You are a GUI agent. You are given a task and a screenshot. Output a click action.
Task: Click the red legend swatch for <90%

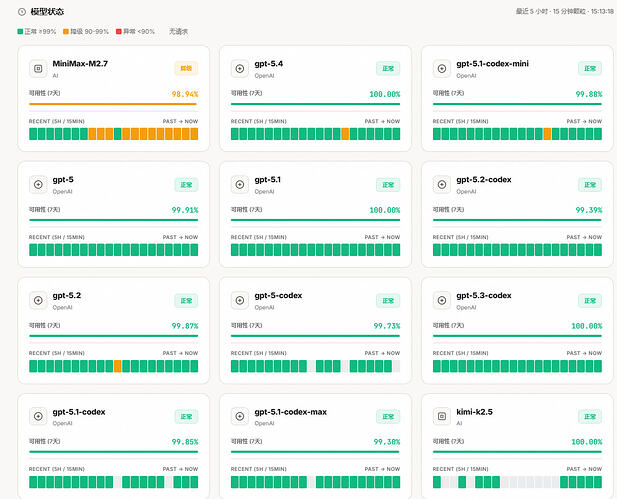pos(118,31)
